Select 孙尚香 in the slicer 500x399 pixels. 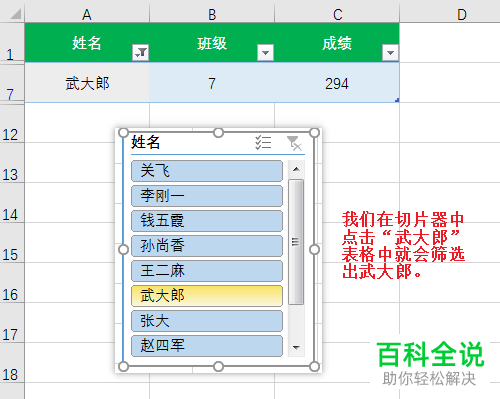click(207, 246)
